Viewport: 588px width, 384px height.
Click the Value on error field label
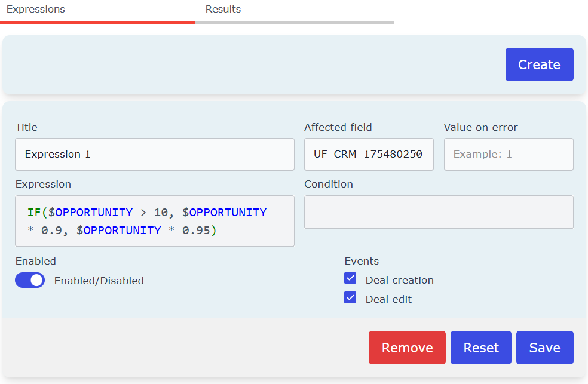tap(481, 127)
